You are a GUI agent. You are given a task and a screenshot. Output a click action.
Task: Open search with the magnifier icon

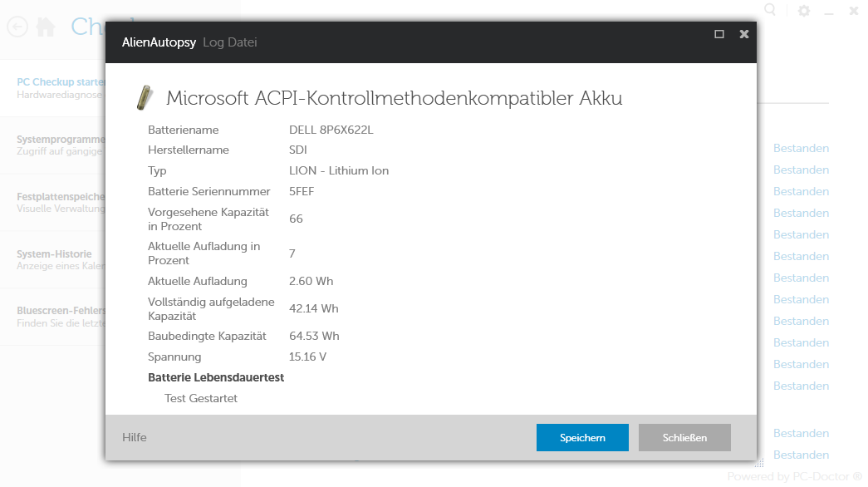coord(770,10)
